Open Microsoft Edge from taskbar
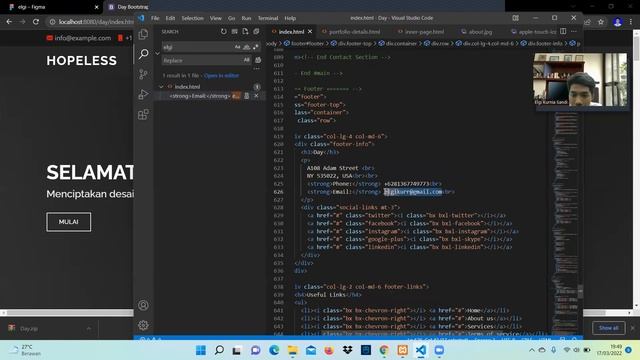Image resolution: width=640 pixels, height=360 pixels. tap(274, 350)
